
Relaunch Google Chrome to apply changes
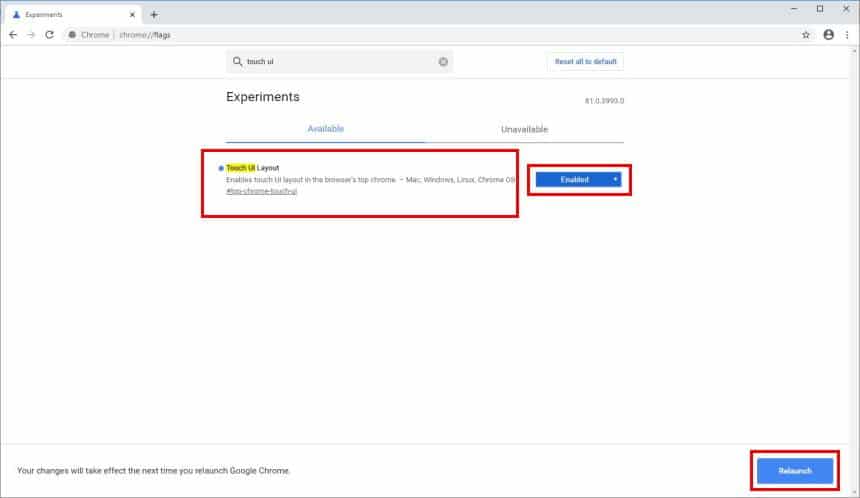pyautogui.click(x=795, y=471)
